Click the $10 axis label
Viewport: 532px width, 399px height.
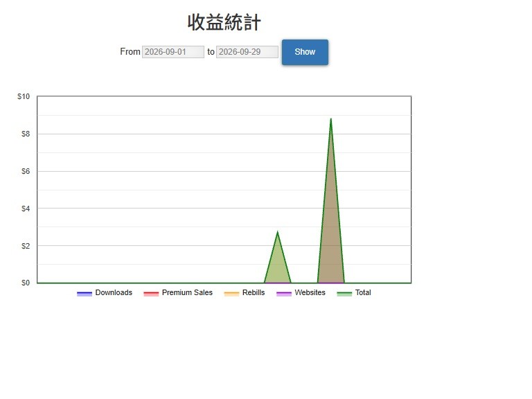24,97
